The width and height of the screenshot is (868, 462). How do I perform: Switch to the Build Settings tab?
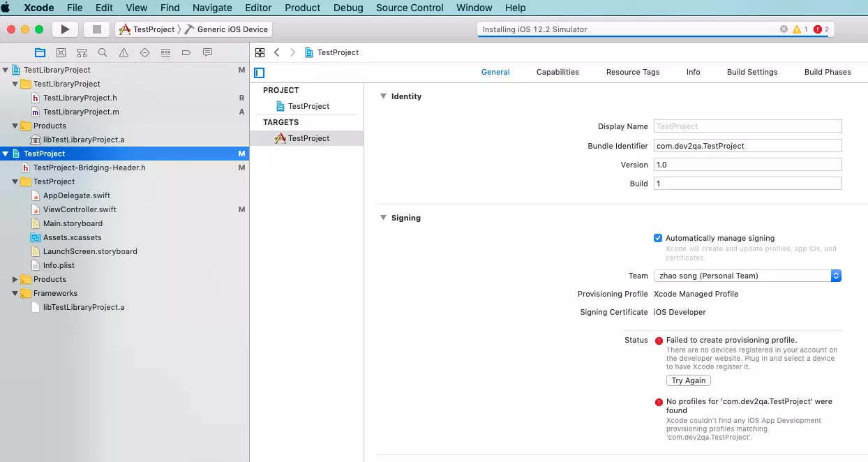click(752, 72)
